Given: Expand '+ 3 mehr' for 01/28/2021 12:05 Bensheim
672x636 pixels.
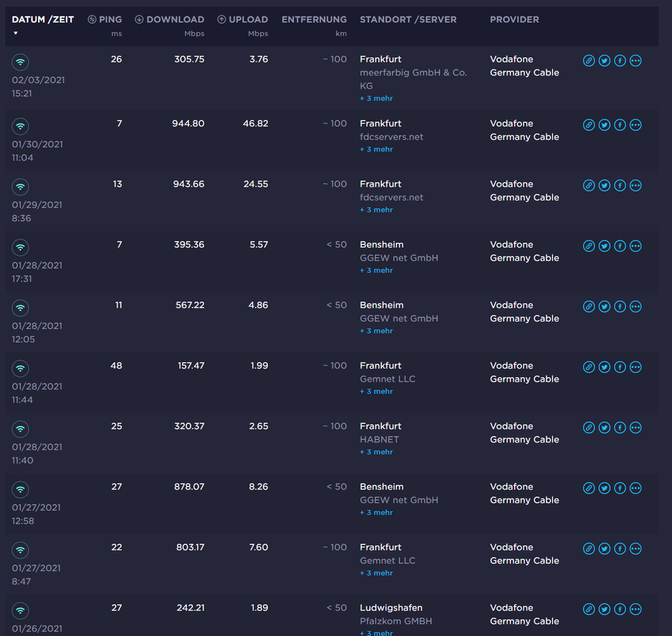Looking at the screenshot, I should 376,330.
